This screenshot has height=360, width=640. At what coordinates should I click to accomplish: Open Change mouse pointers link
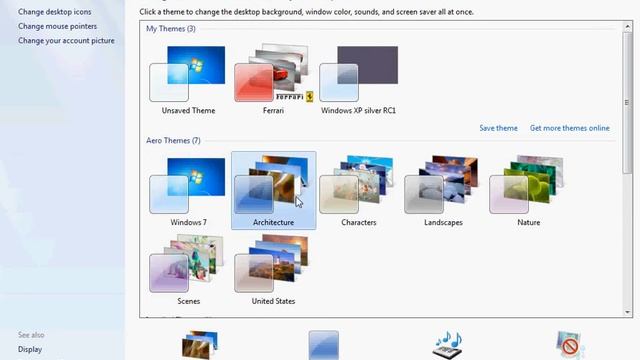58,26
